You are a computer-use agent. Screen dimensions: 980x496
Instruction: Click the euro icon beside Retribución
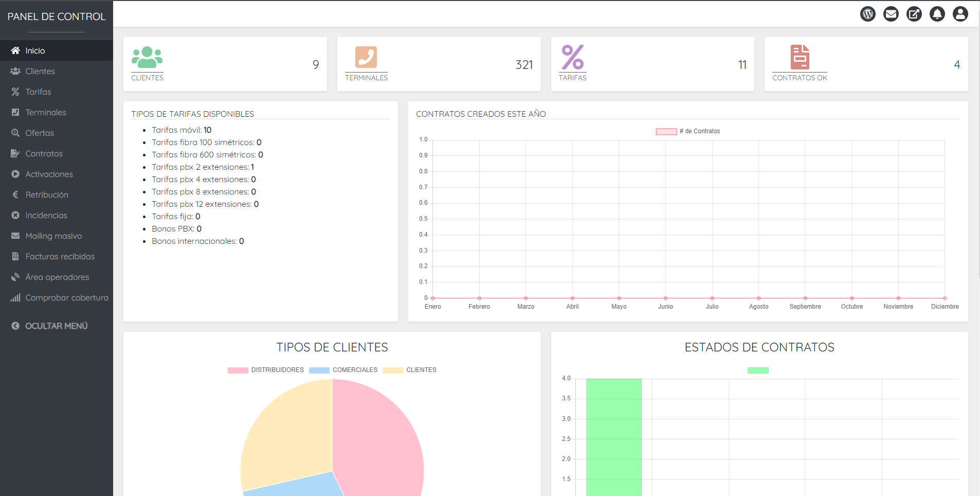click(x=15, y=194)
